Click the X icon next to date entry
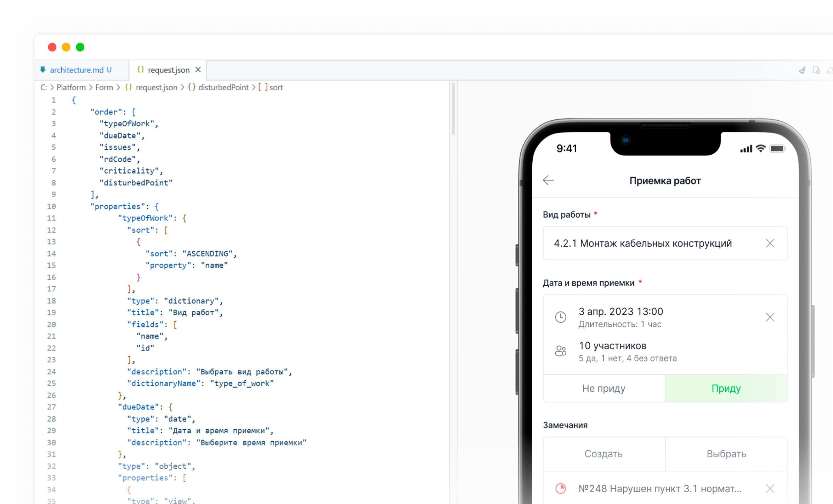The height and width of the screenshot is (504, 833). [770, 317]
